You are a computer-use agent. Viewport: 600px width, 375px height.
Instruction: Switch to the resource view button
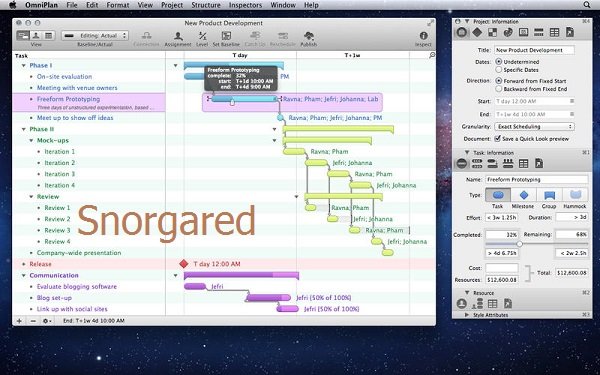pyautogui.click(x=36, y=36)
